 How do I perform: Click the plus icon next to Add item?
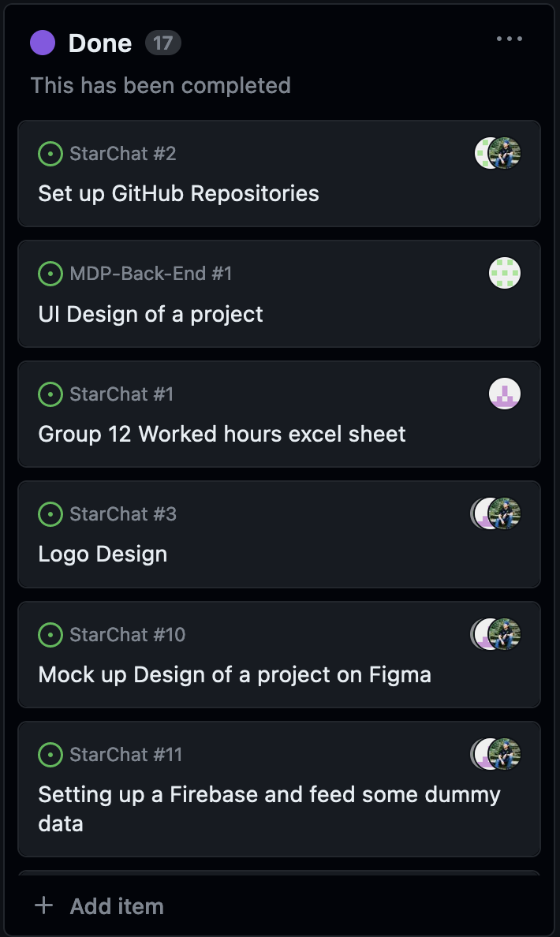[44, 905]
